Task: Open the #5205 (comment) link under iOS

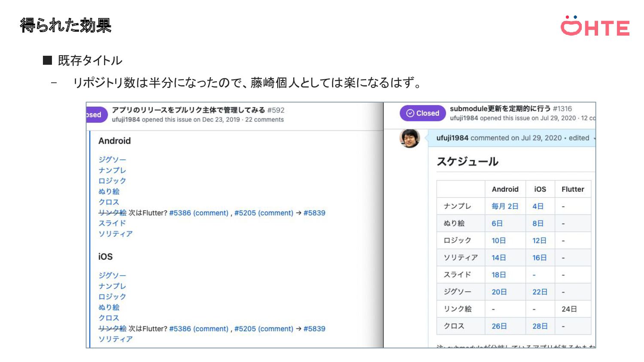Action: click(x=264, y=329)
